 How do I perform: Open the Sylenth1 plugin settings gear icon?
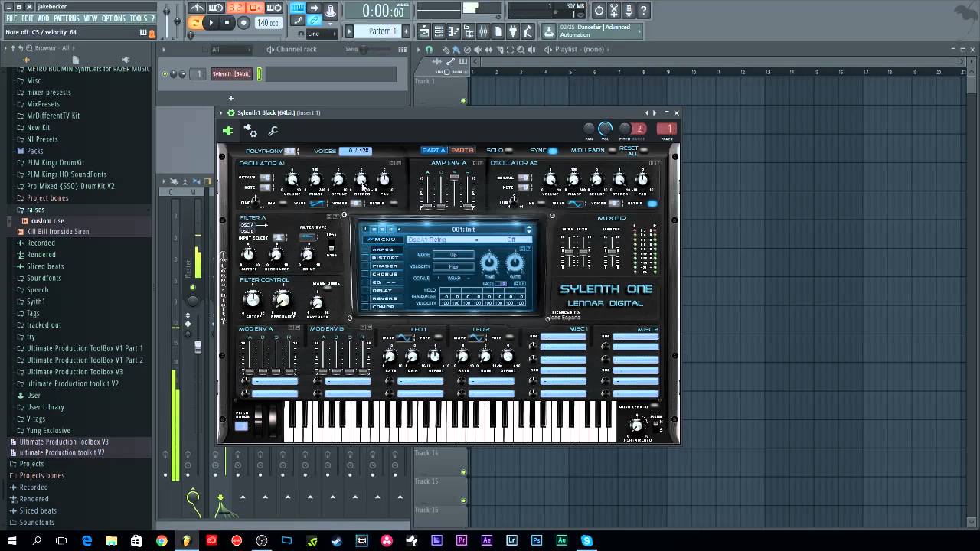click(x=251, y=131)
